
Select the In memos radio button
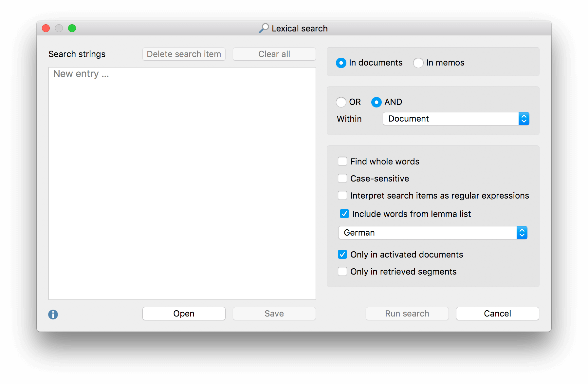[x=418, y=63]
